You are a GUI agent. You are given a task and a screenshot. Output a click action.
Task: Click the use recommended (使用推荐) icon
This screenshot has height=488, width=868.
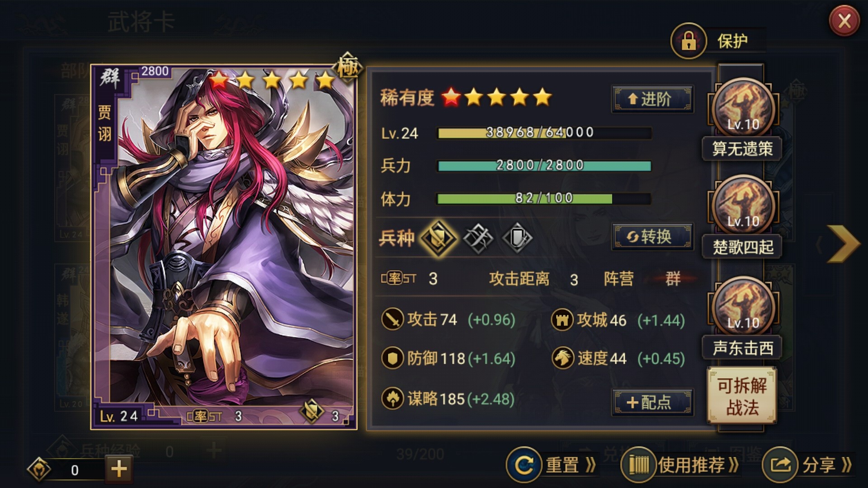pos(638,465)
